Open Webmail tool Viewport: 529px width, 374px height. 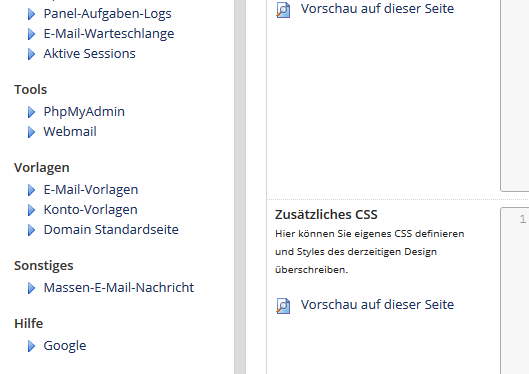(70, 132)
